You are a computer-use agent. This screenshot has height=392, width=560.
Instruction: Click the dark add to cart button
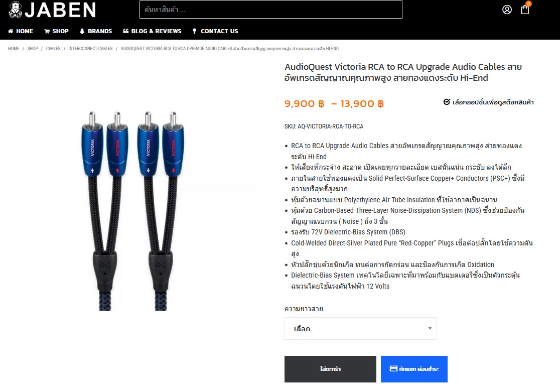pos(330,369)
